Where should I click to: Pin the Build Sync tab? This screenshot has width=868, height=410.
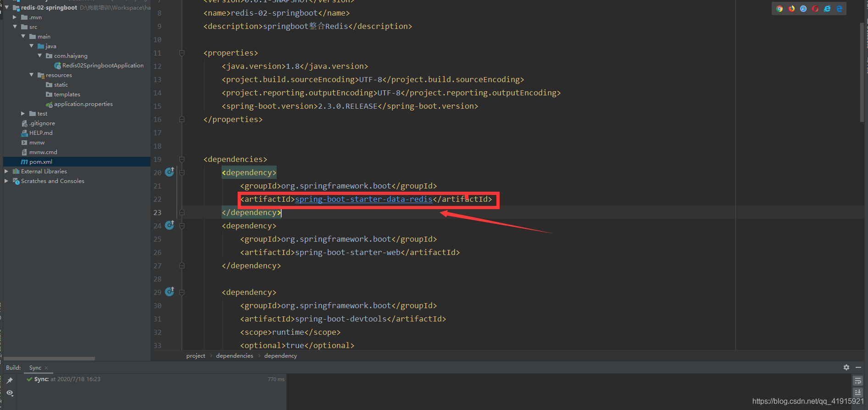10,380
